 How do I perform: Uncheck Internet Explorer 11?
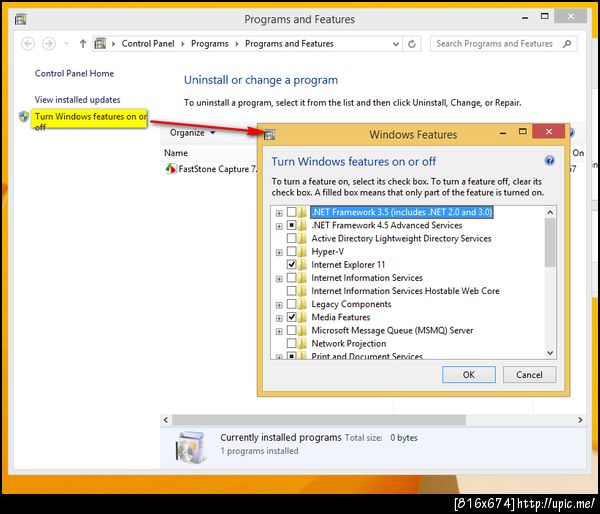point(292,264)
